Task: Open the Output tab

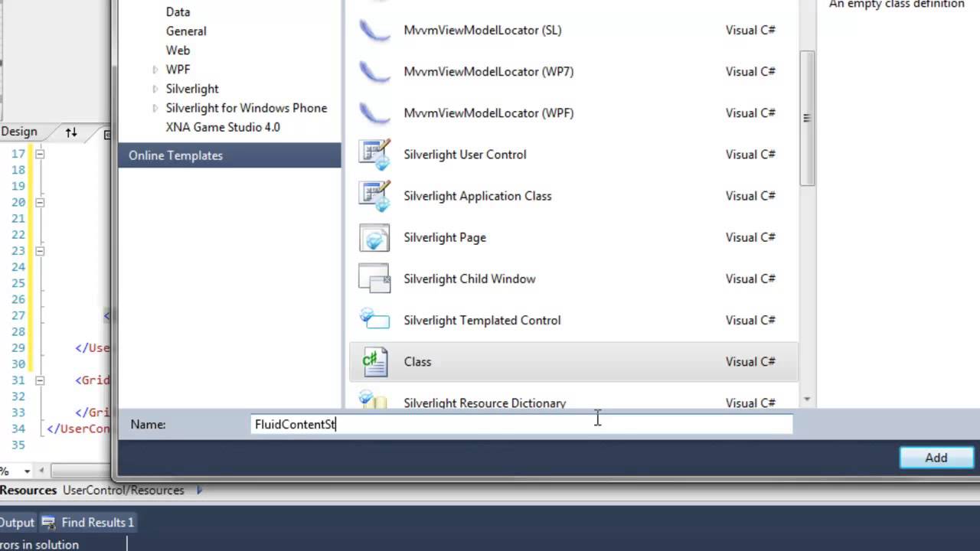Action: tap(18, 523)
